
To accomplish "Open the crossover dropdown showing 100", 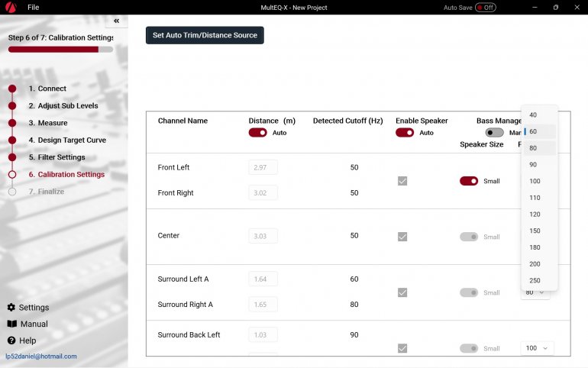I will pyautogui.click(x=537, y=348).
